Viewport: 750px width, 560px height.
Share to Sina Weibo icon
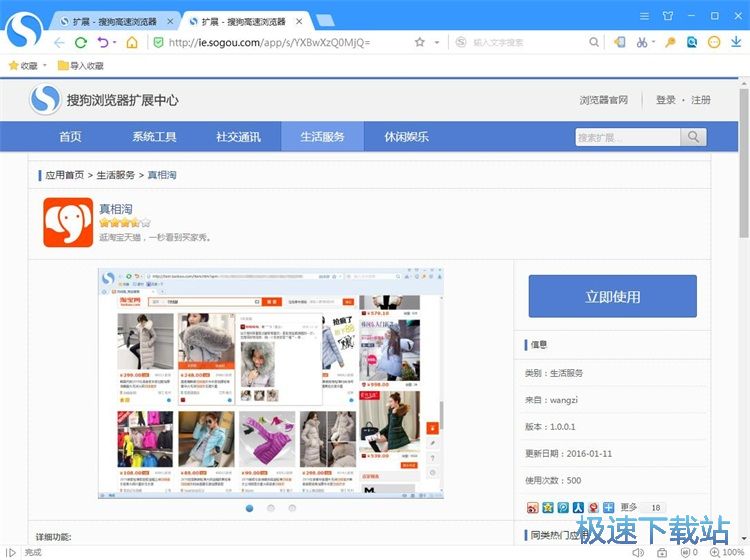tap(532, 508)
